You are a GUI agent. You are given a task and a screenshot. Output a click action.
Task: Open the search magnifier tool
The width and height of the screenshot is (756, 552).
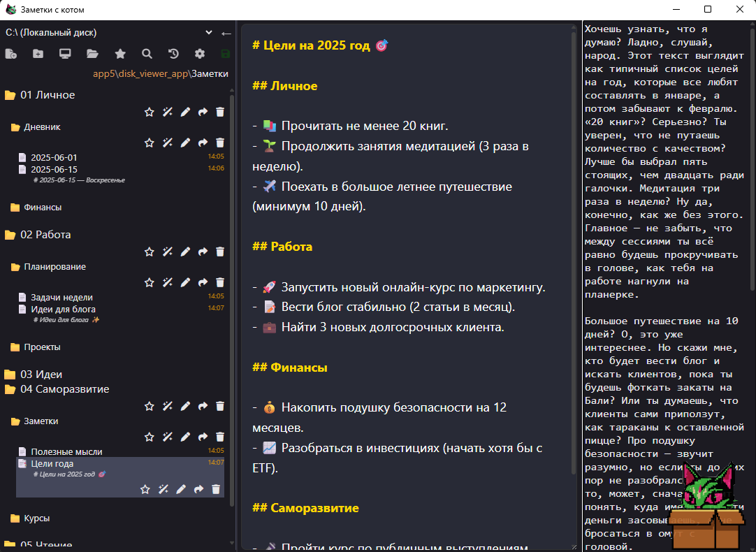[147, 54]
